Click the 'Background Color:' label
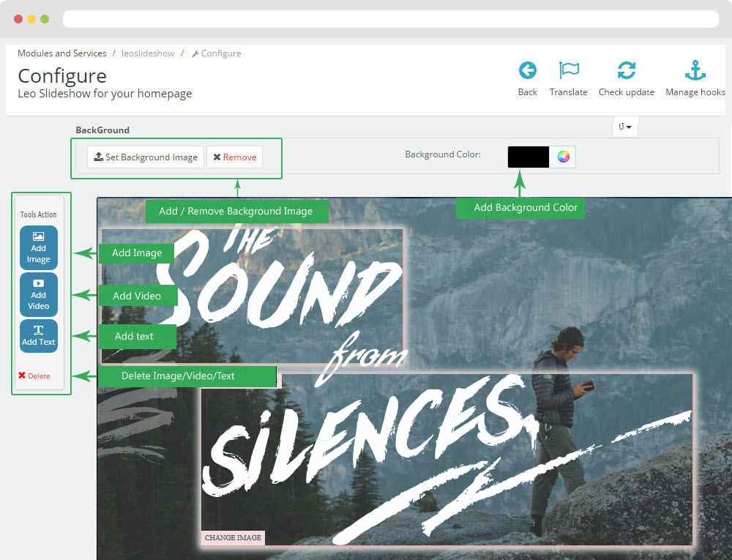The width and height of the screenshot is (732, 560). coord(443,154)
